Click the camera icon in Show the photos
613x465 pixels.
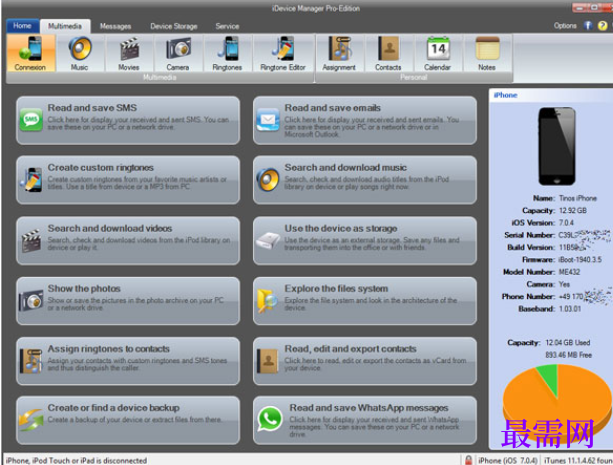[31, 301]
